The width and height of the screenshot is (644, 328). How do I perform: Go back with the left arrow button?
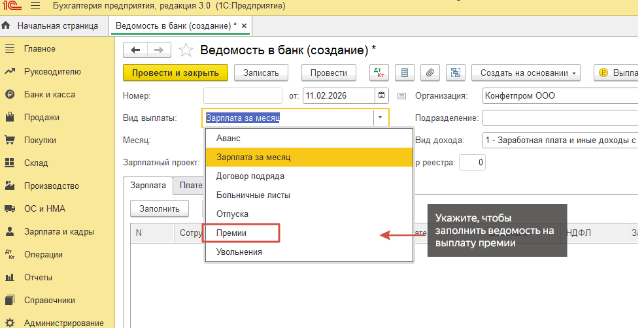pos(135,50)
